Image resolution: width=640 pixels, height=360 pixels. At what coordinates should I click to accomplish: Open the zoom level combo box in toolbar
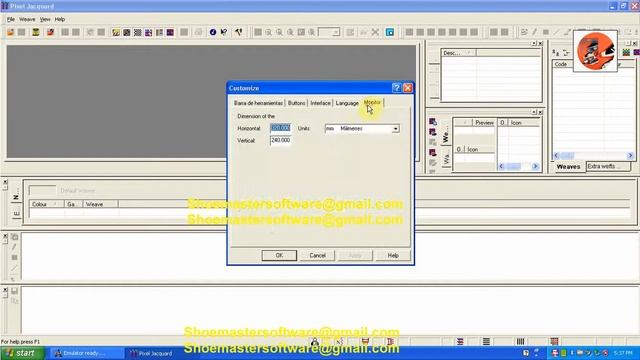point(329,32)
